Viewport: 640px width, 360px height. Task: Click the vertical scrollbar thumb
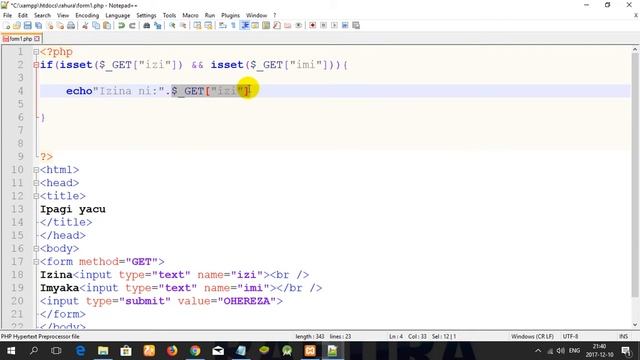click(x=635, y=176)
